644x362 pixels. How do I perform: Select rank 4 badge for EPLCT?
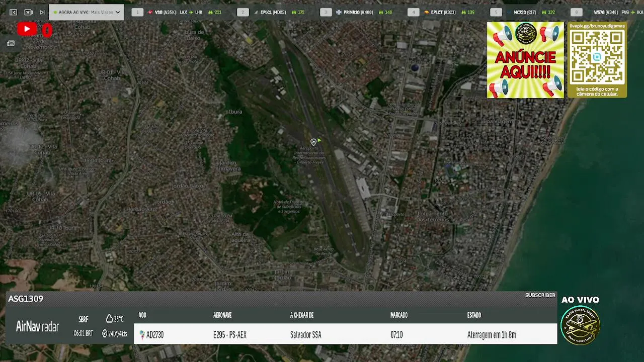point(414,12)
